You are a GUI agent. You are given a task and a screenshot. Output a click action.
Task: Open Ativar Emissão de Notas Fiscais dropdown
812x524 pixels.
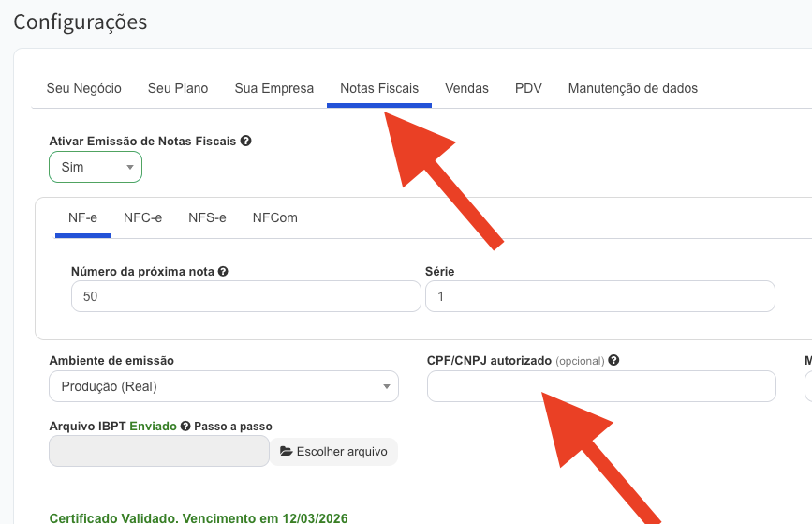tap(96, 167)
